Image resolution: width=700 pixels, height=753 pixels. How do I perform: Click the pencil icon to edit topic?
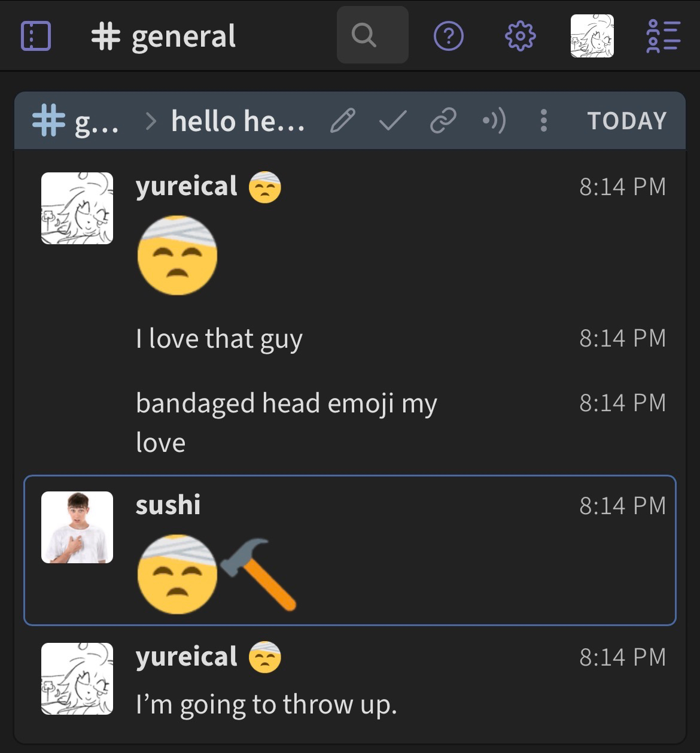(343, 121)
